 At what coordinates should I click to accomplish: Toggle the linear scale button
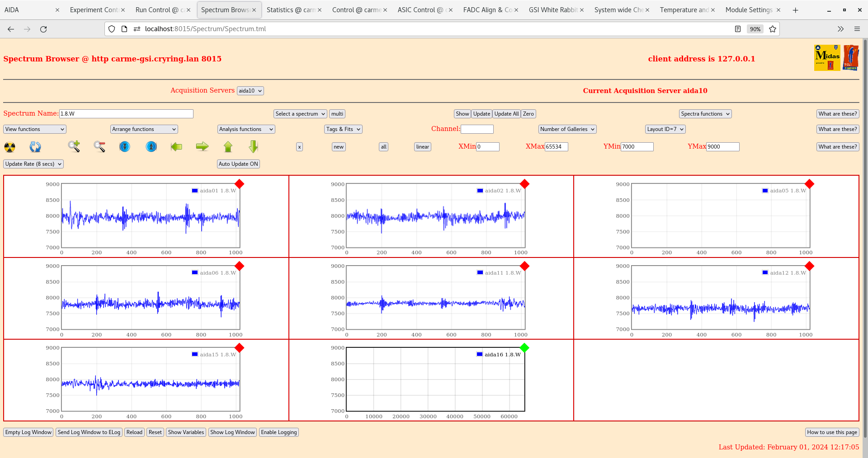coord(422,147)
